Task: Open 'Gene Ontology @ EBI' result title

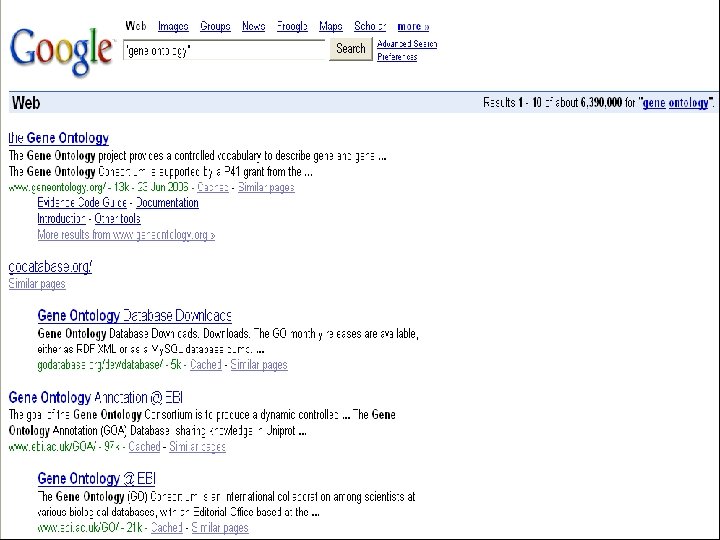Action: click(96, 478)
